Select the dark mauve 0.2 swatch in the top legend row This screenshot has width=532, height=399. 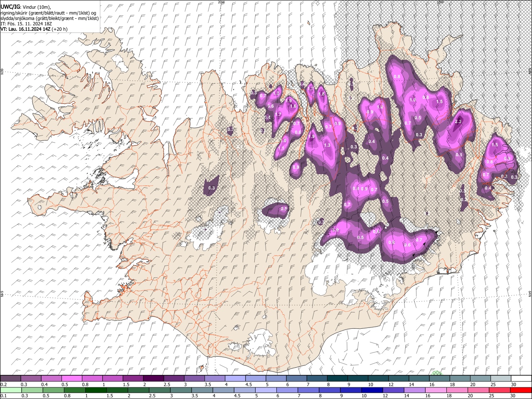click(x=11, y=379)
